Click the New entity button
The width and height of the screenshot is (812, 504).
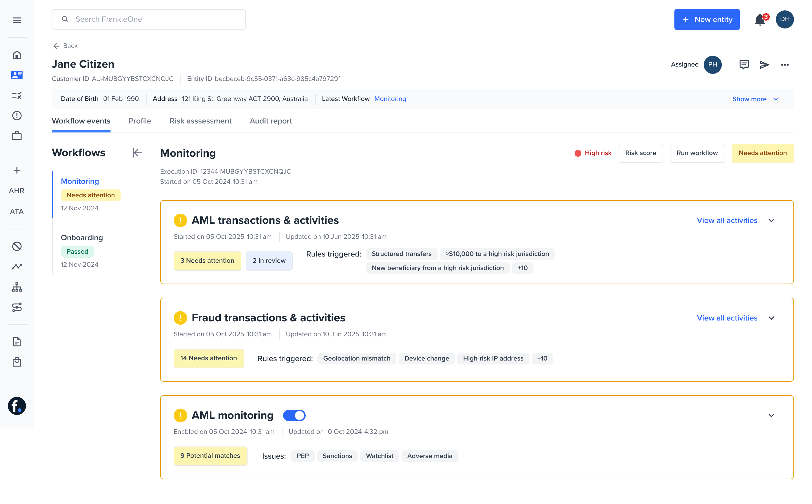[x=707, y=20]
